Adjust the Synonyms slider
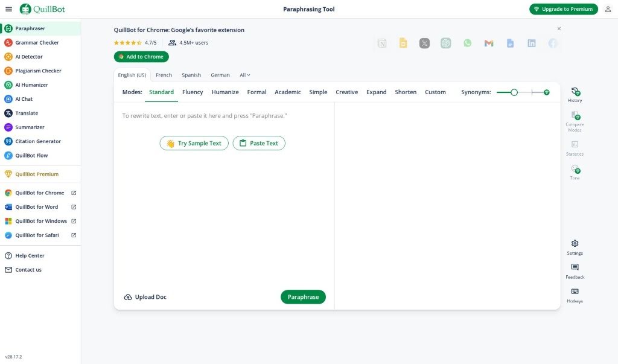This screenshot has width=618, height=364. coord(514,92)
